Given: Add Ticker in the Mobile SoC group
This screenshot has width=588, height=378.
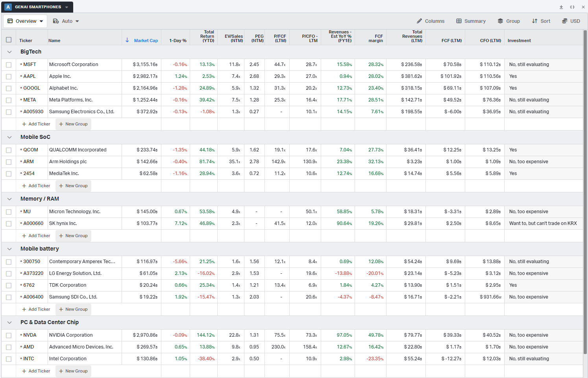Looking at the screenshot, I should point(36,186).
